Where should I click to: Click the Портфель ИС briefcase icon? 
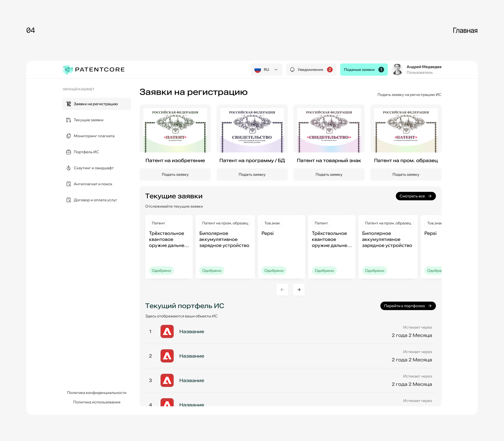click(69, 152)
